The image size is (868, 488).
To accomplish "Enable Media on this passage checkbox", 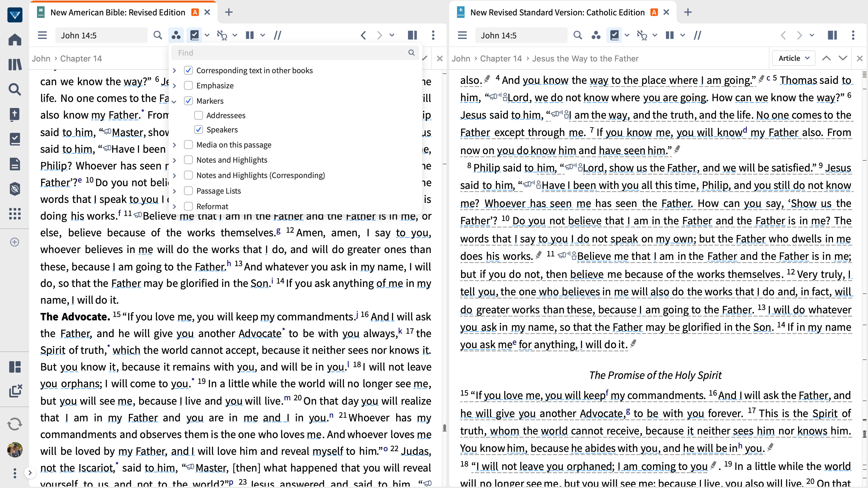I will [188, 145].
